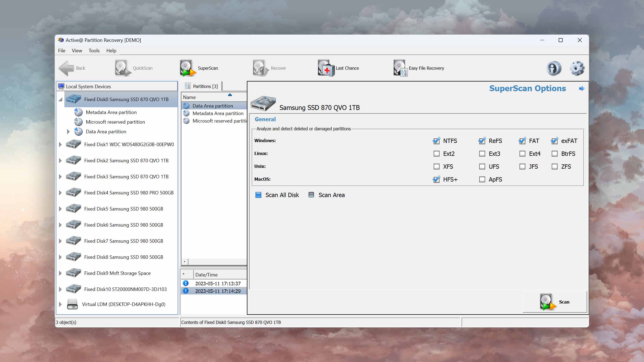644x362 pixels.
Task: Uncheck the ReFS checkbox
Action: point(482,141)
